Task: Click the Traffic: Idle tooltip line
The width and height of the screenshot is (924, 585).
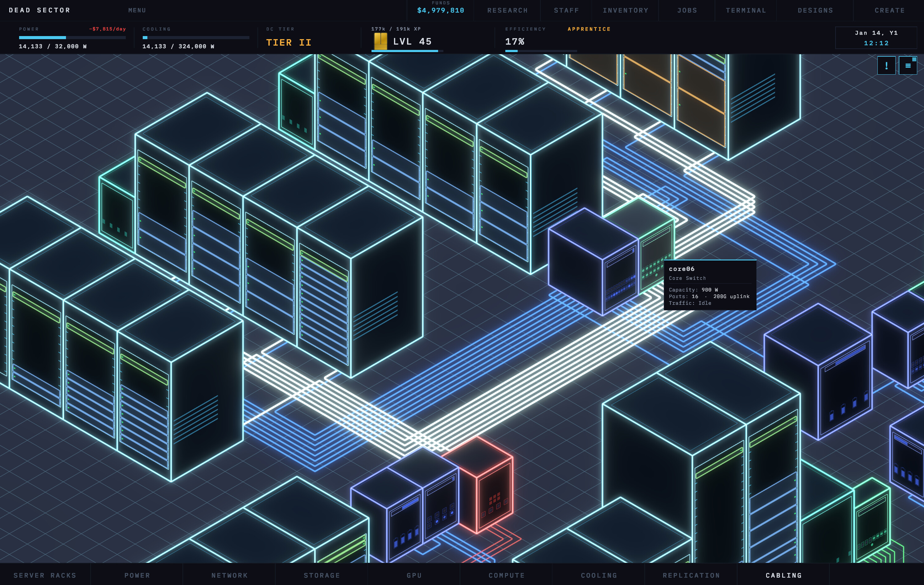Action: pos(690,303)
